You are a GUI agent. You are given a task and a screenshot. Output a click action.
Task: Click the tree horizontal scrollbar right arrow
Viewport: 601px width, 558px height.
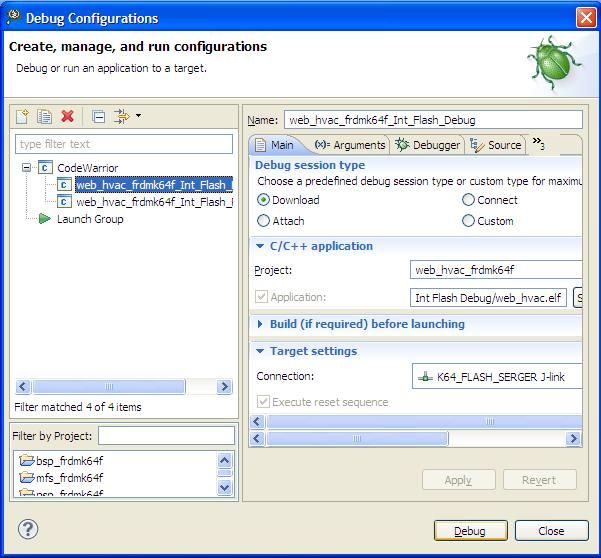(x=224, y=386)
